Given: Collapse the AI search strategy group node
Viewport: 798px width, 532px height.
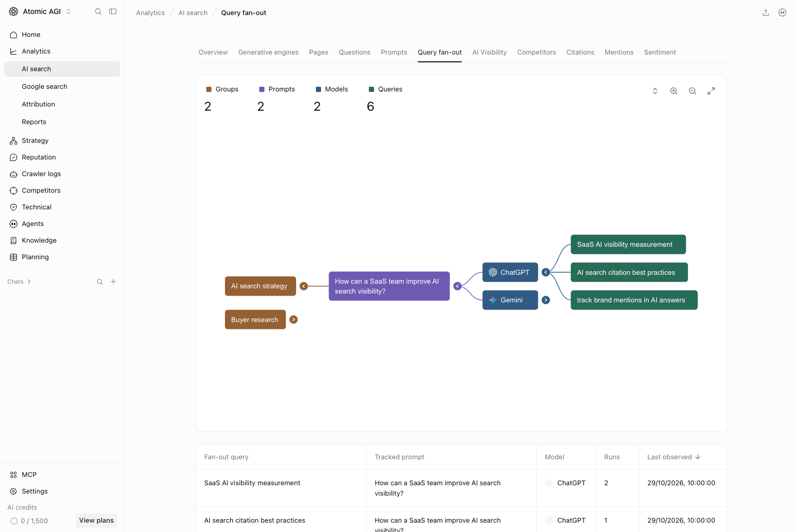Looking at the screenshot, I should (x=304, y=286).
